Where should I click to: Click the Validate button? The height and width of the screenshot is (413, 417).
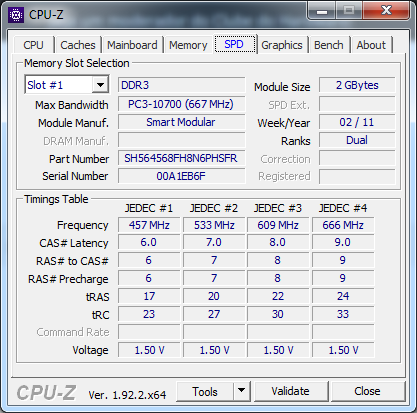click(290, 391)
